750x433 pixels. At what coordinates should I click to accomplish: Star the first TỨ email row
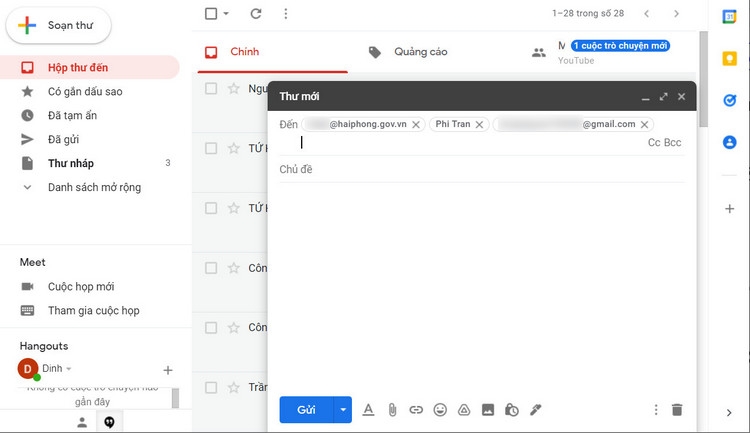click(233, 148)
